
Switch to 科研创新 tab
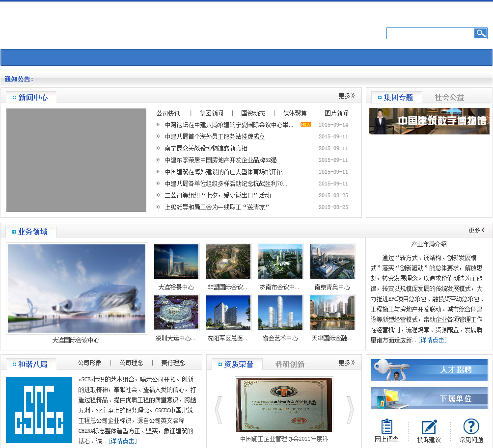[x=290, y=364]
